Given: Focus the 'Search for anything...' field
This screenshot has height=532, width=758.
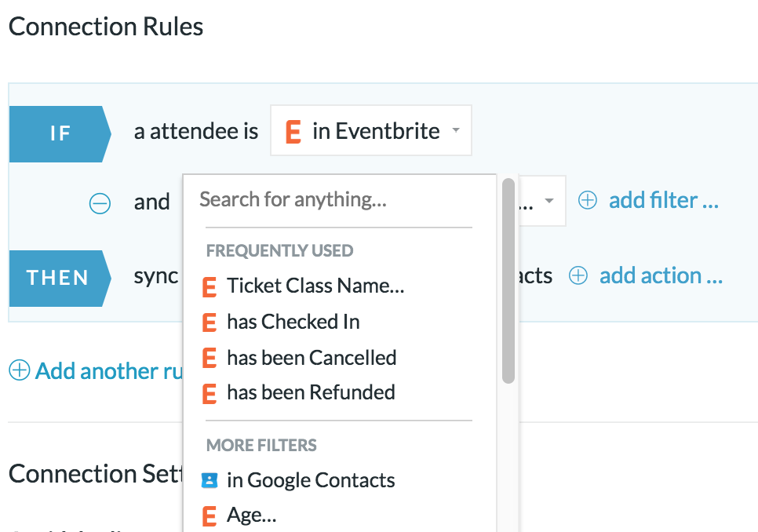Looking at the screenshot, I should [x=338, y=199].
